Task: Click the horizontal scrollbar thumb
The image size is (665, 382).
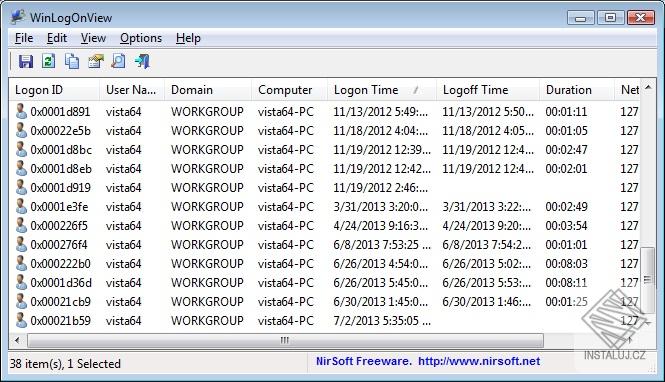Action: (x=285, y=340)
